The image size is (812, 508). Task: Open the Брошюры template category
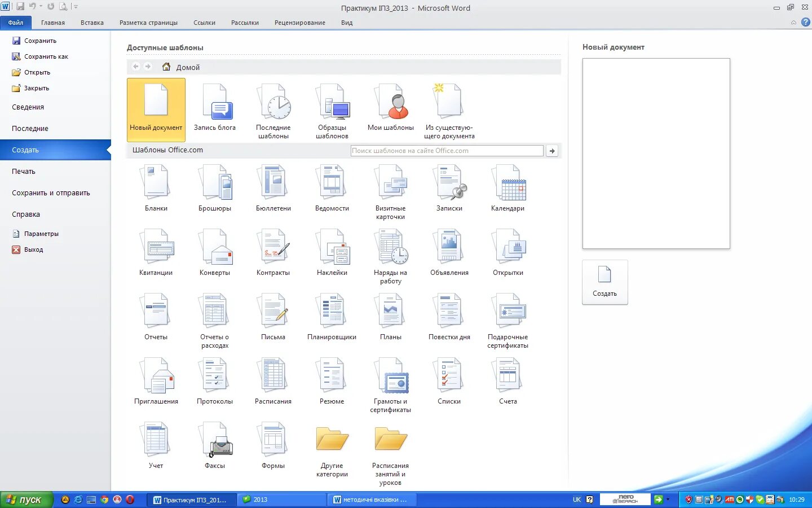pyautogui.click(x=215, y=189)
